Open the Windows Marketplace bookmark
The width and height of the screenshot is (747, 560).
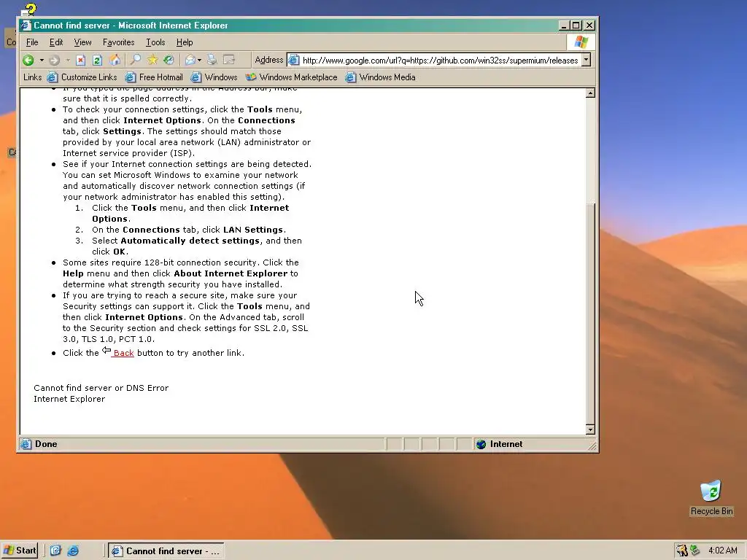pos(291,77)
